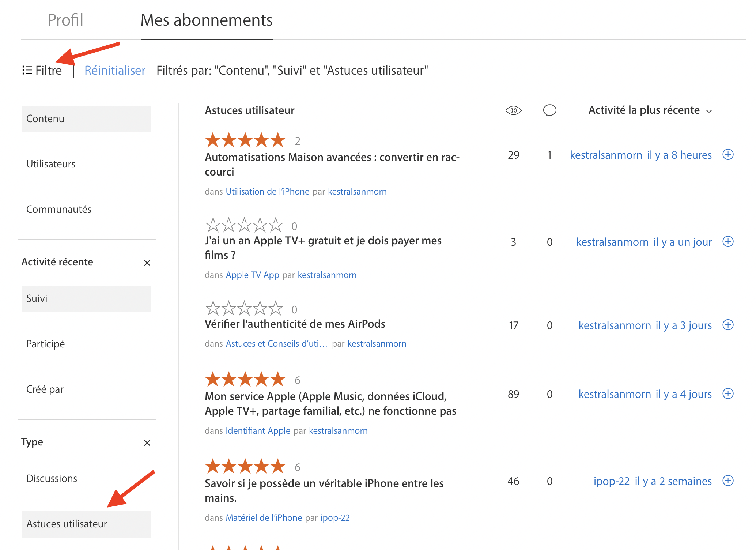Click plus icon for ipop-22 iPhone row
Viewport: 756px width, 550px height.
(728, 481)
